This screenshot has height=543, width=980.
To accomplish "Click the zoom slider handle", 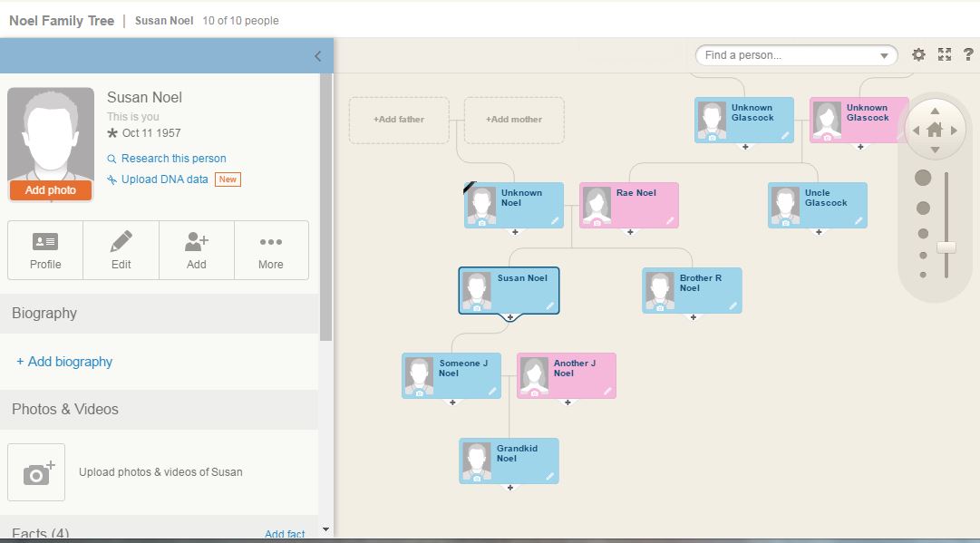I will pos(946,247).
